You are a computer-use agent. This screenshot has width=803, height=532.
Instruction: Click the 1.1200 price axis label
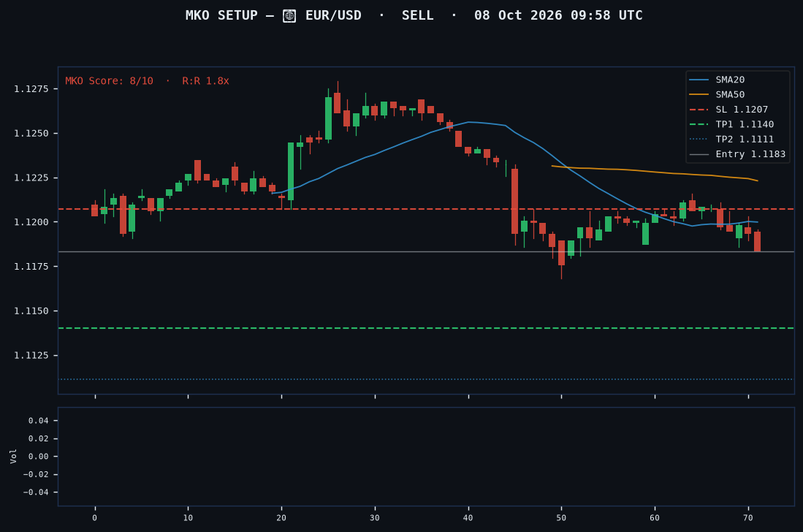31,222
